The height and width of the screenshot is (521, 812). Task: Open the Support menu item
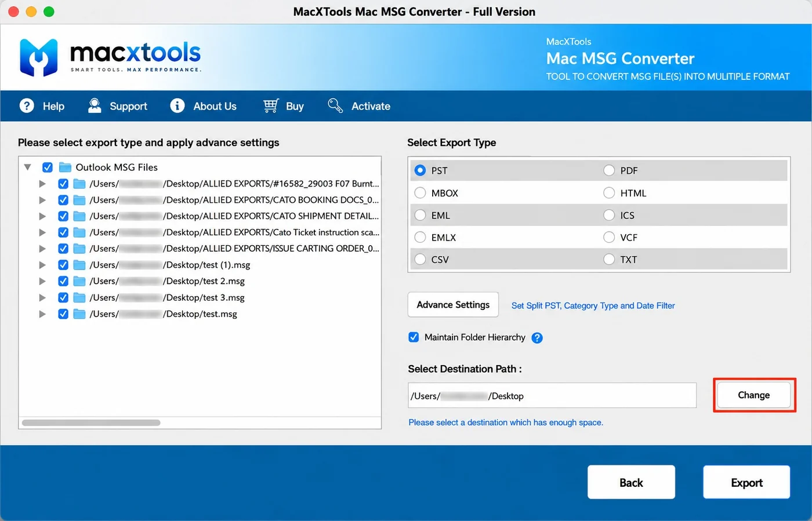[x=117, y=106]
